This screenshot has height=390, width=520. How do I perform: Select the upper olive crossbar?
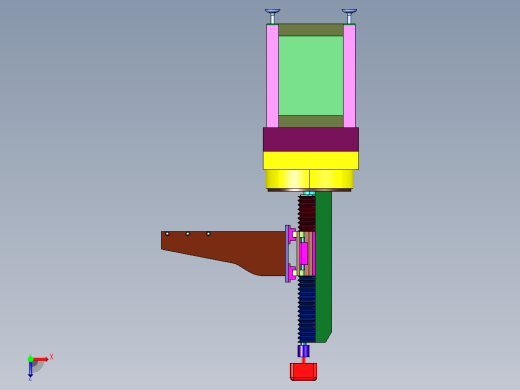(x=311, y=30)
